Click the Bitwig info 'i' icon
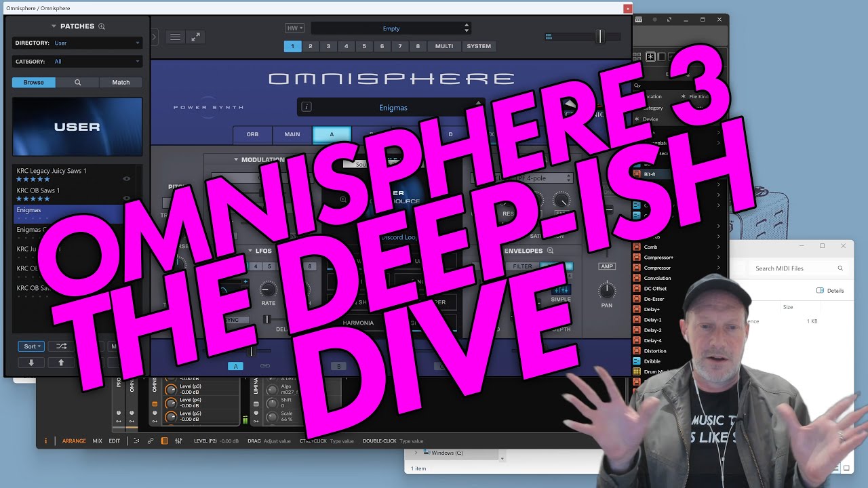 (x=46, y=441)
